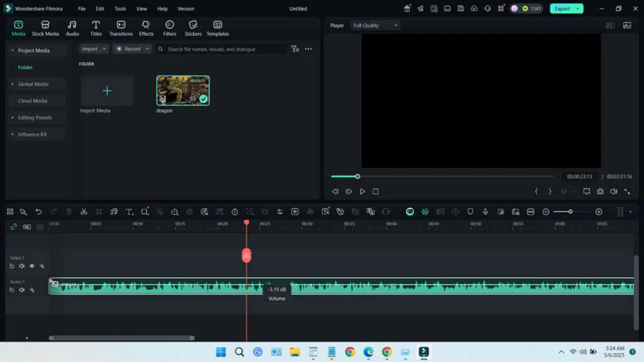This screenshot has width=644, height=362.
Task: Switch to the Transitions tab
Action: tap(121, 27)
